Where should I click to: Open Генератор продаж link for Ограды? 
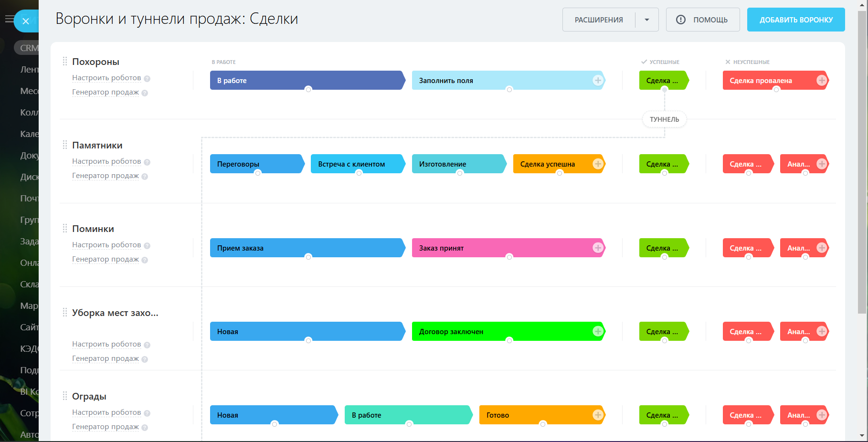tap(106, 427)
